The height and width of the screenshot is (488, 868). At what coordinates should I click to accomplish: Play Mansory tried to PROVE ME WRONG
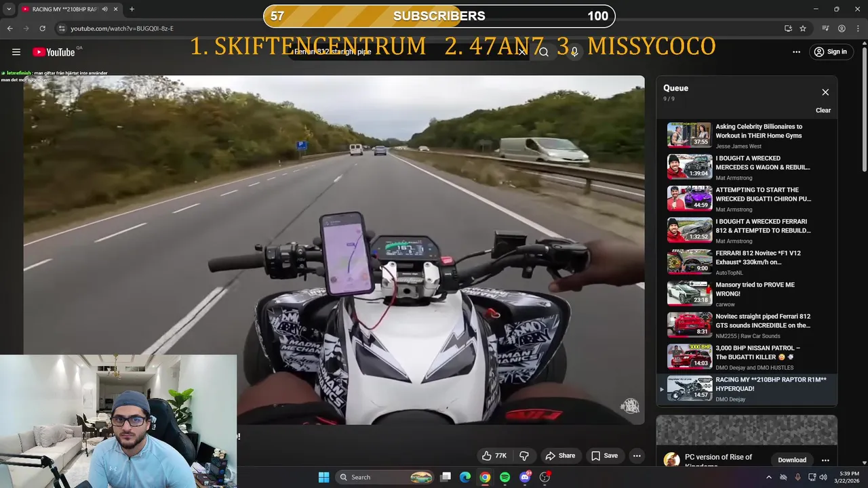(747, 294)
